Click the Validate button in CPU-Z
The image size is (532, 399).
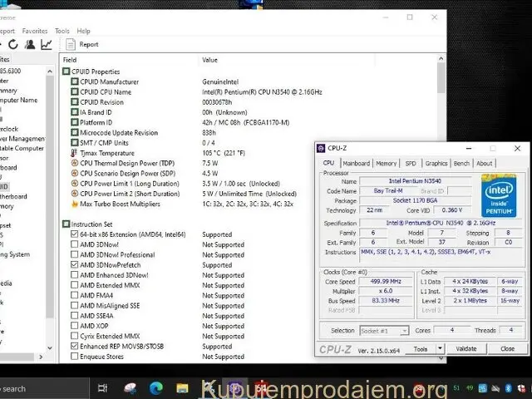point(466,349)
